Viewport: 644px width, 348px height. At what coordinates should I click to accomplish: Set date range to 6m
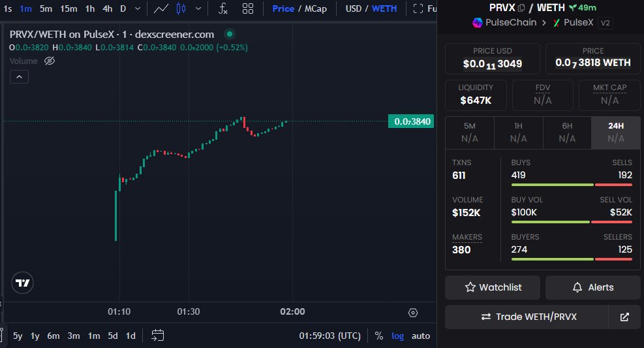[x=54, y=336]
